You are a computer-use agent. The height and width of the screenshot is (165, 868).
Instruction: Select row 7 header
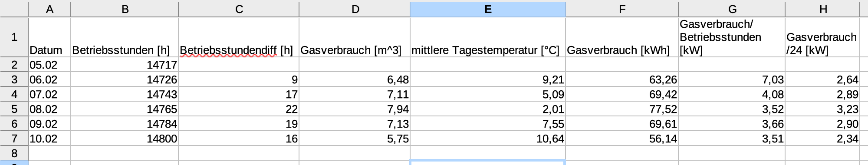[x=14, y=139]
